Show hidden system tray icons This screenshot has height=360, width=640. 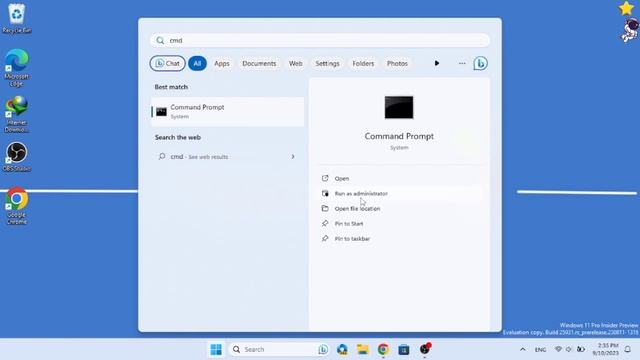[x=522, y=349]
